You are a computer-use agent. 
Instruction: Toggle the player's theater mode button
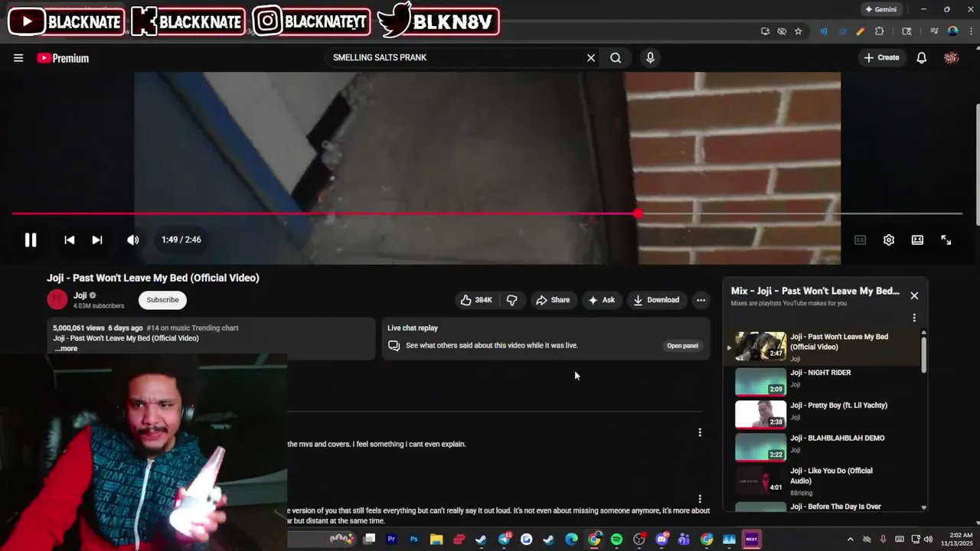[x=917, y=240]
